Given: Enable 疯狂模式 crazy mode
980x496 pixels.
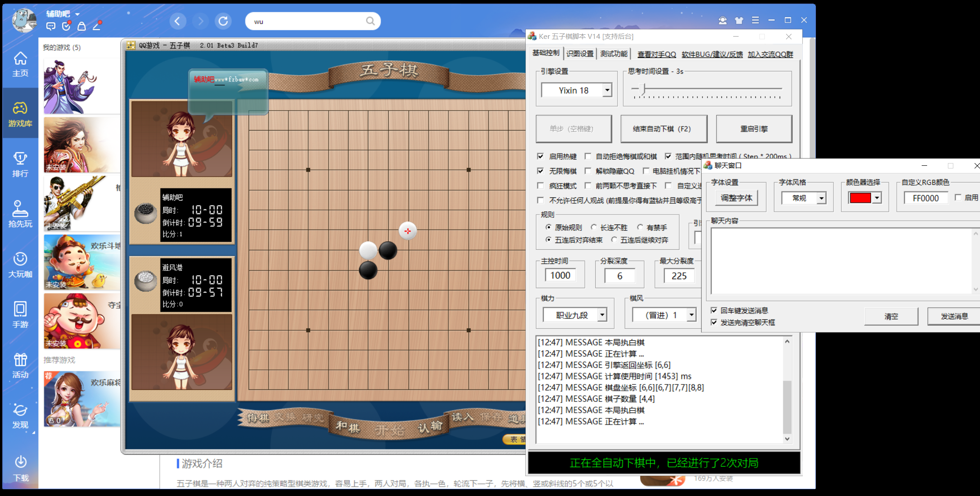Looking at the screenshot, I should pos(540,186).
